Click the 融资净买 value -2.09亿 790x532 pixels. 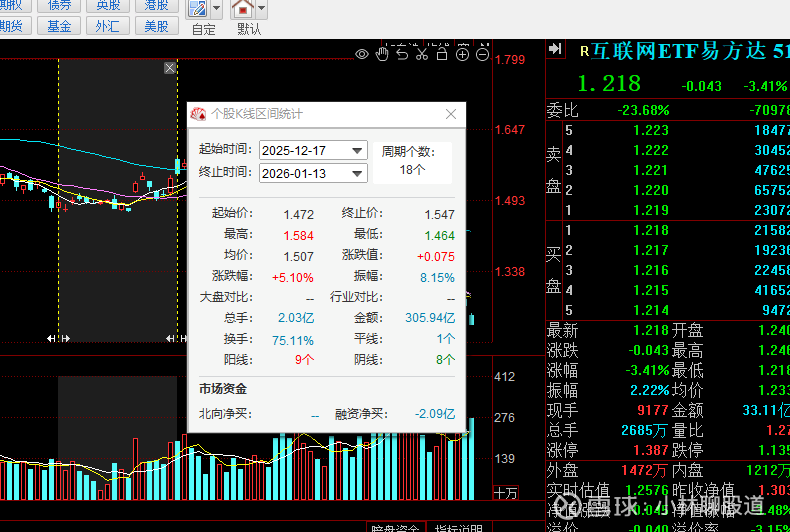coord(435,414)
